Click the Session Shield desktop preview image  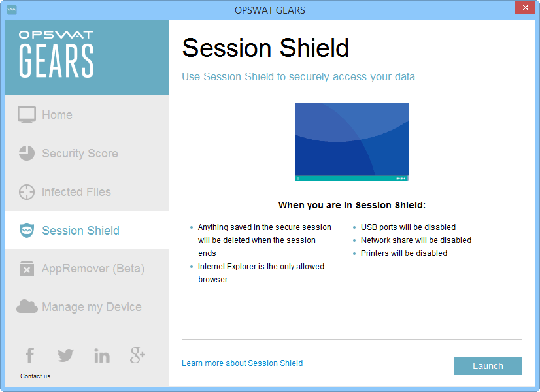coord(352,142)
